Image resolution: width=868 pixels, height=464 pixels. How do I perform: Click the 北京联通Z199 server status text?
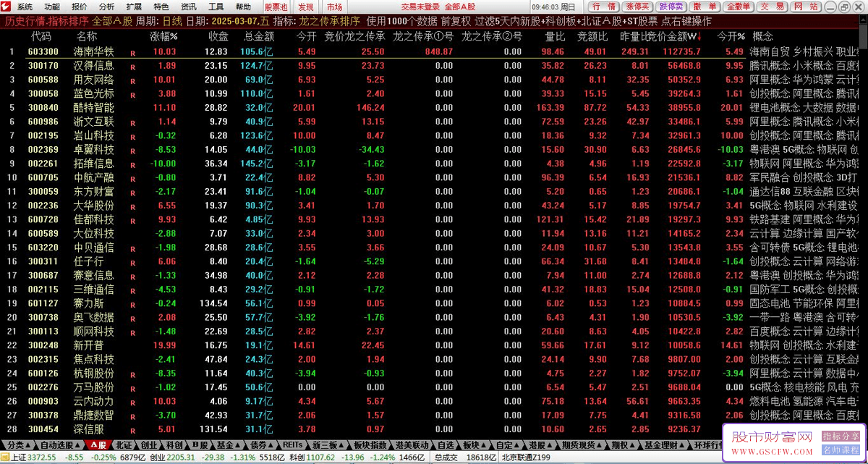point(525,457)
